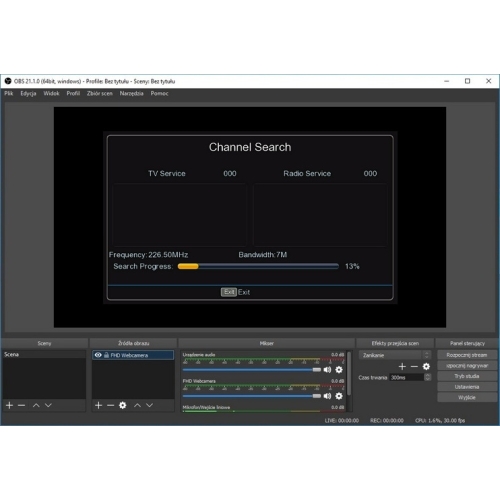Move source down with arrow icon

click(149, 405)
